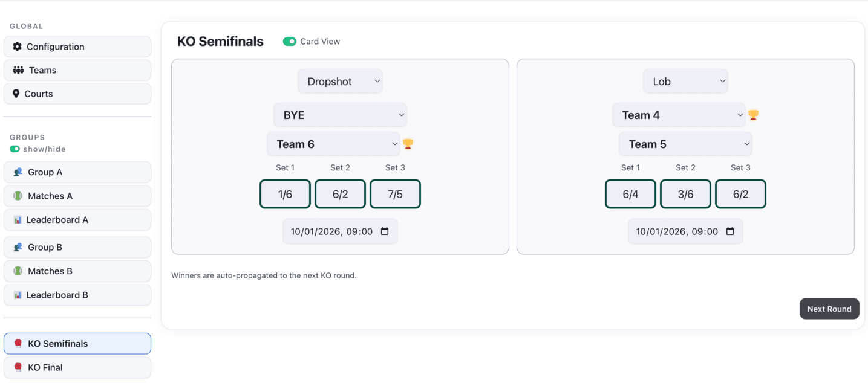Expand the BYE team dropdown
The width and height of the screenshot is (868, 383).
coord(340,115)
